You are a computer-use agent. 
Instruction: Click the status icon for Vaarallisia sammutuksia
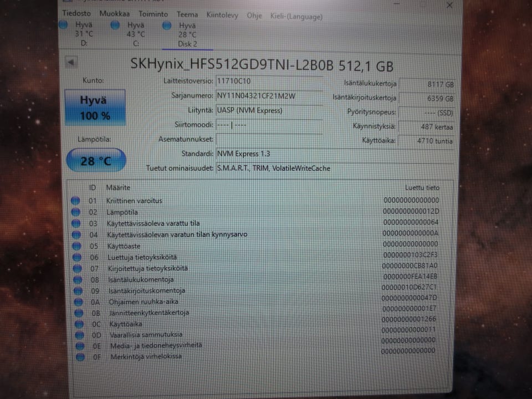point(79,335)
